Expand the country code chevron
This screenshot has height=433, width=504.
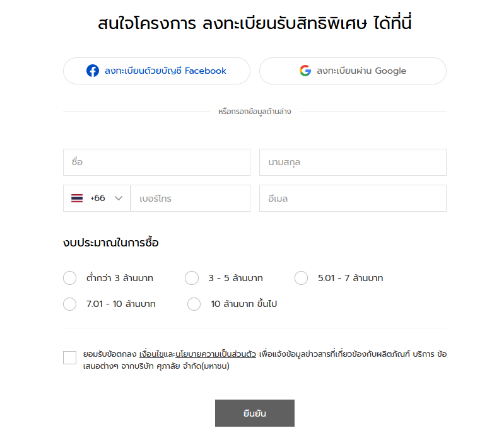[x=119, y=198]
